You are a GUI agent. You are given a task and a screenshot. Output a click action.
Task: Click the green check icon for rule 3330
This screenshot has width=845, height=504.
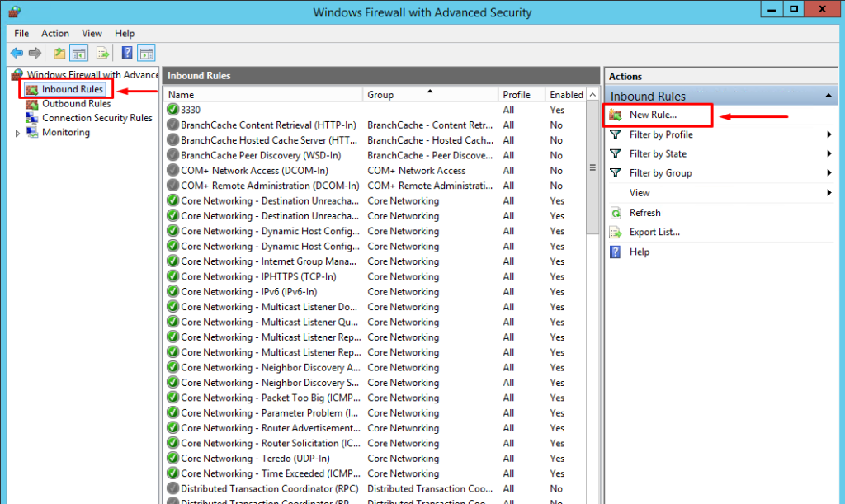(x=173, y=110)
